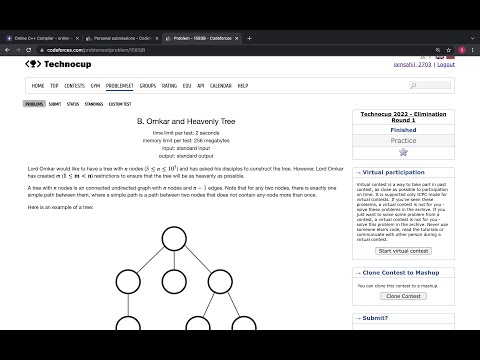Reload the Codeforces page
Screen dimensions: 480x360
(29, 50)
